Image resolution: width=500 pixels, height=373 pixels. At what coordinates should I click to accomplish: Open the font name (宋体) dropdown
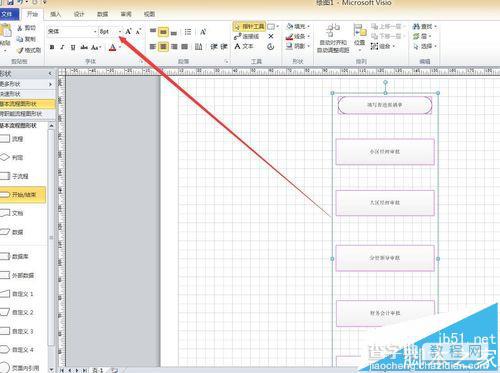95,32
